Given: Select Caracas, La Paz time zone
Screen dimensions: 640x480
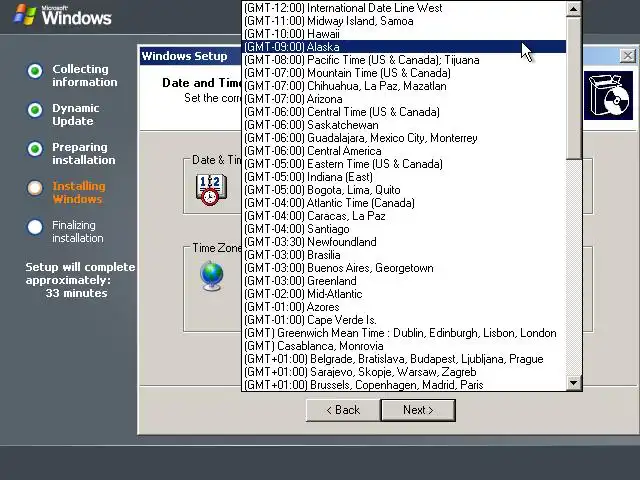Looking at the screenshot, I should click(x=404, y=216).
